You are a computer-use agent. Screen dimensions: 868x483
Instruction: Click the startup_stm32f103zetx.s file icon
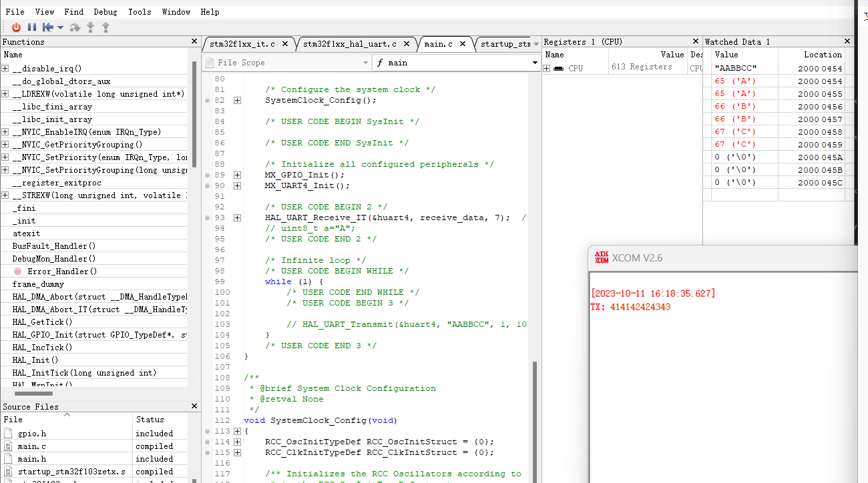click(x=8, y=472)
